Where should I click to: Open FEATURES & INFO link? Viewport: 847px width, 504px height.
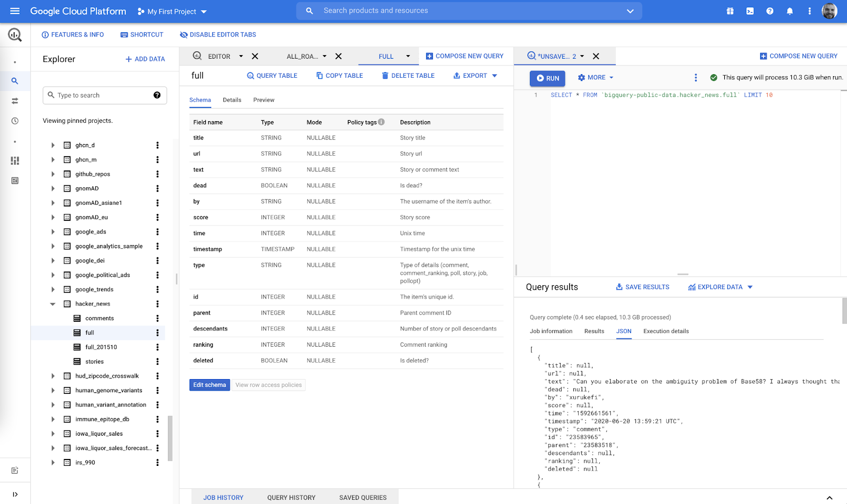pyautogui.click(x=73, y=35)
